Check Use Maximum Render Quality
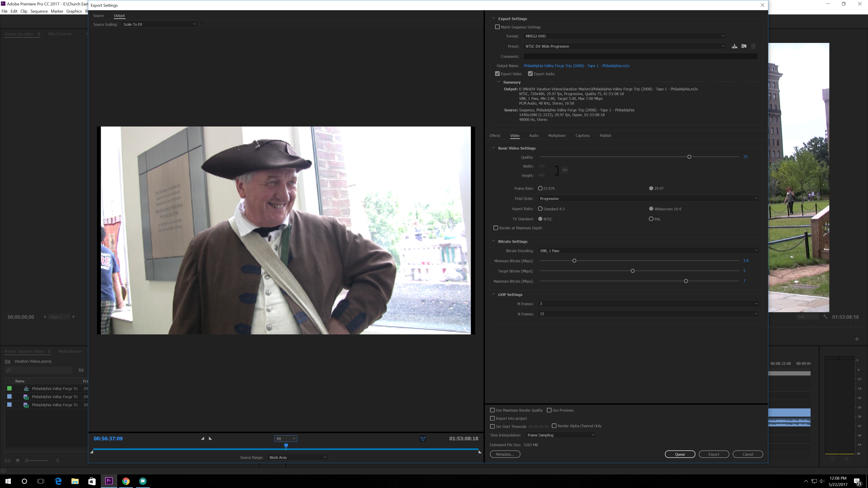 click(x=492, y=410)
